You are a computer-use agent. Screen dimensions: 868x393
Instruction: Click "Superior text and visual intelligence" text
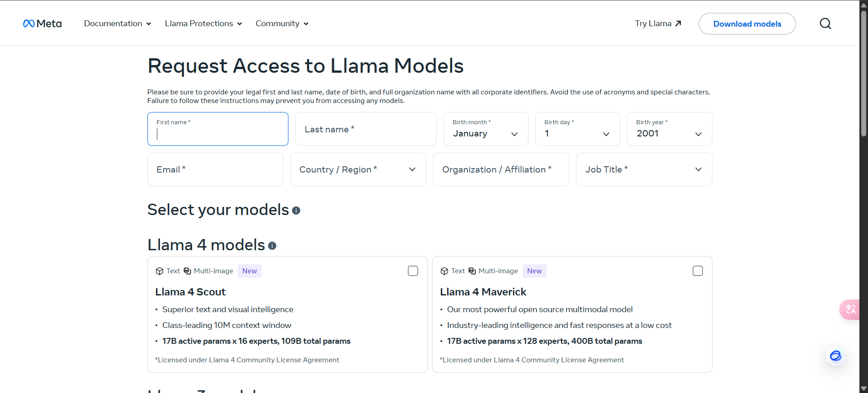227,309
